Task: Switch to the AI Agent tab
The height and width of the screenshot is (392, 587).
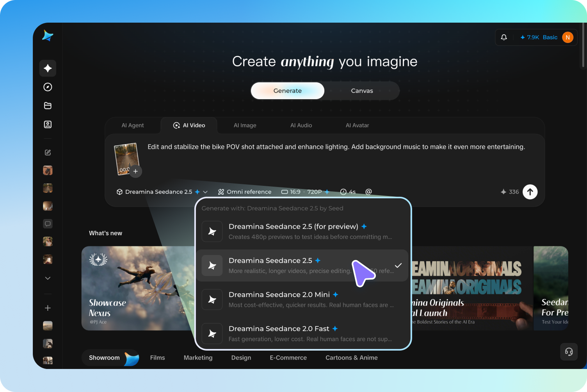Action: 133,125
